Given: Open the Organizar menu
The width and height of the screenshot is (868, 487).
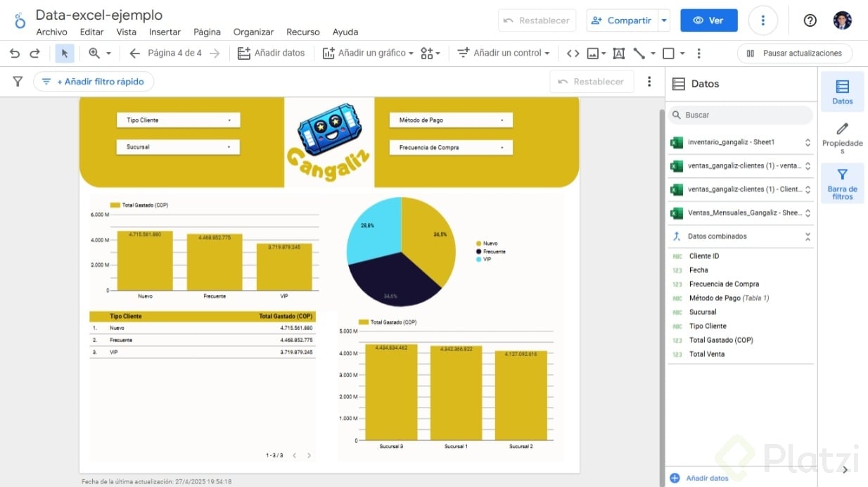Looking at the screenshot, I should (x=253, y=32).
